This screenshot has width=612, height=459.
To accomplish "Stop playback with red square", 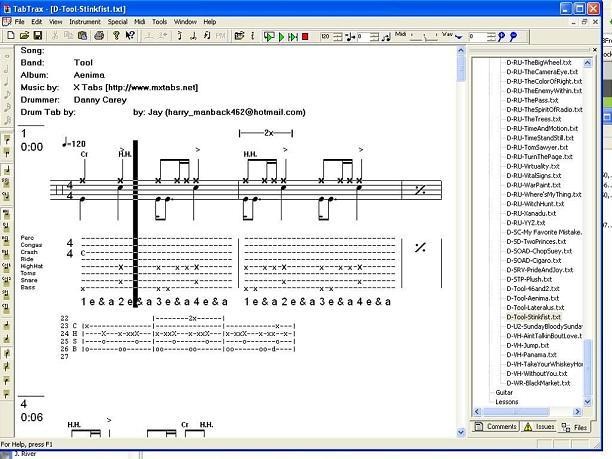I will (305, 37).
